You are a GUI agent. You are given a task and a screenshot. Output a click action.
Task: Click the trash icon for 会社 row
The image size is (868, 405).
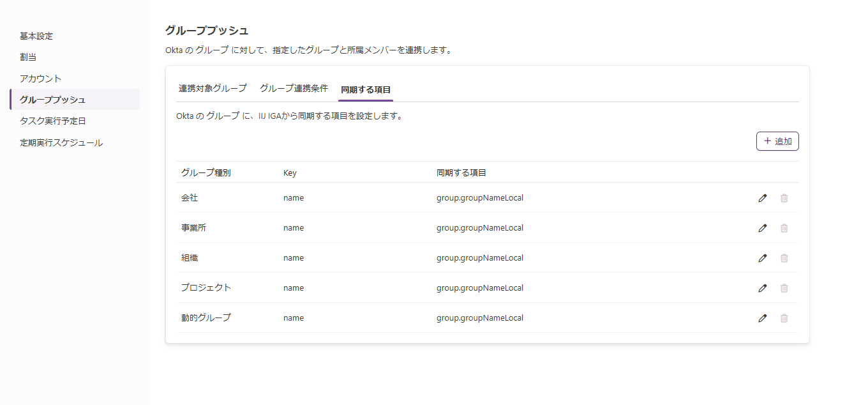point(784,198)
